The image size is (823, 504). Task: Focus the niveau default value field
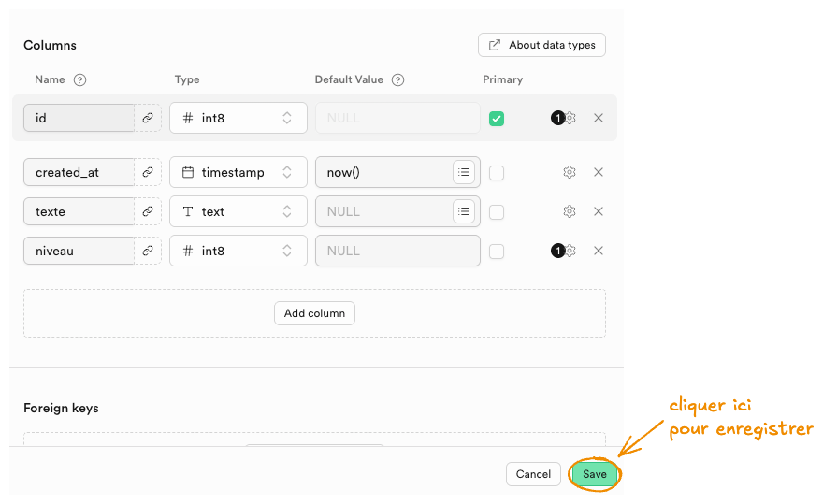(x=397, y=251)
